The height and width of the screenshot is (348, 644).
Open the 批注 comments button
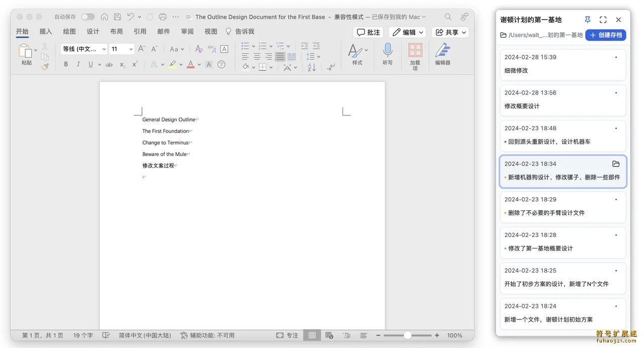368,32
